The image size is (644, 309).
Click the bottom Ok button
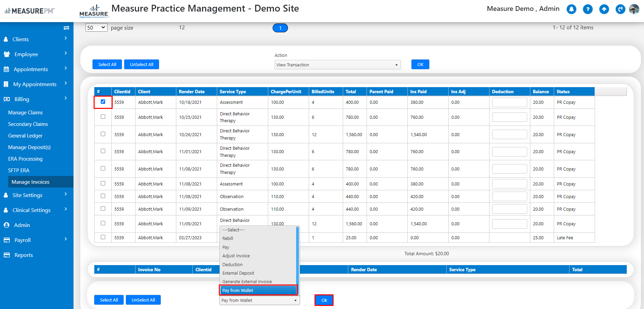324,300
